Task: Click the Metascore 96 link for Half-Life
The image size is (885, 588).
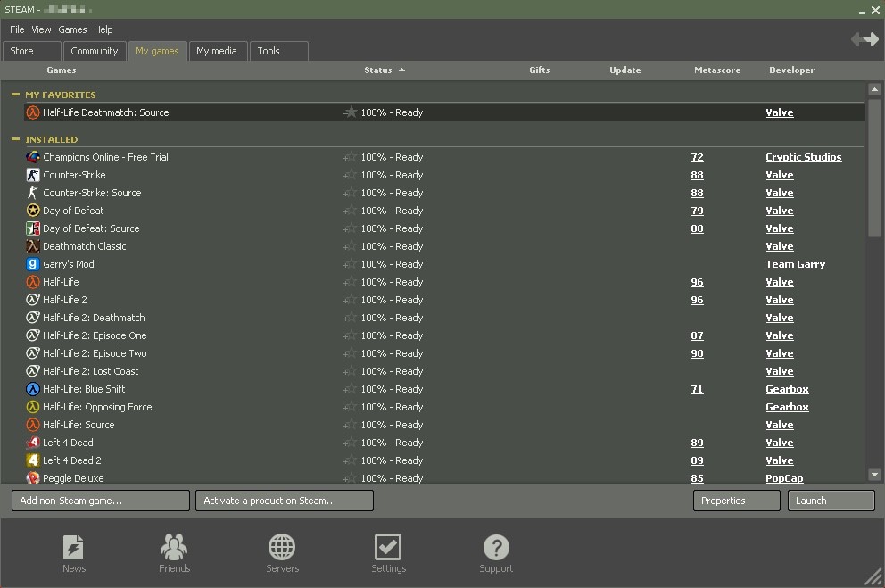Action: click(x=697, y=282)
